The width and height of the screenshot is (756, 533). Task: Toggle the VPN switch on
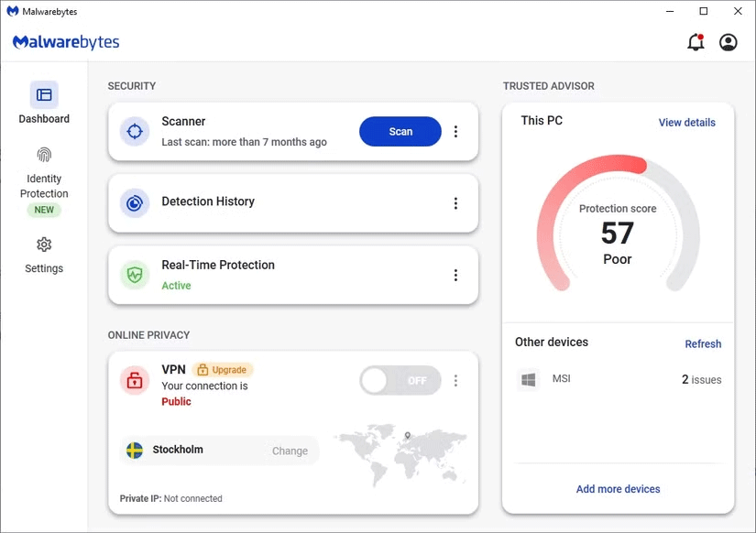tap(400, 380)
